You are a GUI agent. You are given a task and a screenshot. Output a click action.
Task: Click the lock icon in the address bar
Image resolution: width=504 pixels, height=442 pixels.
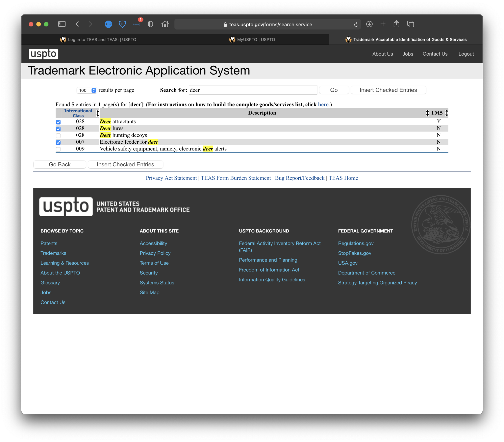(225, 24)
